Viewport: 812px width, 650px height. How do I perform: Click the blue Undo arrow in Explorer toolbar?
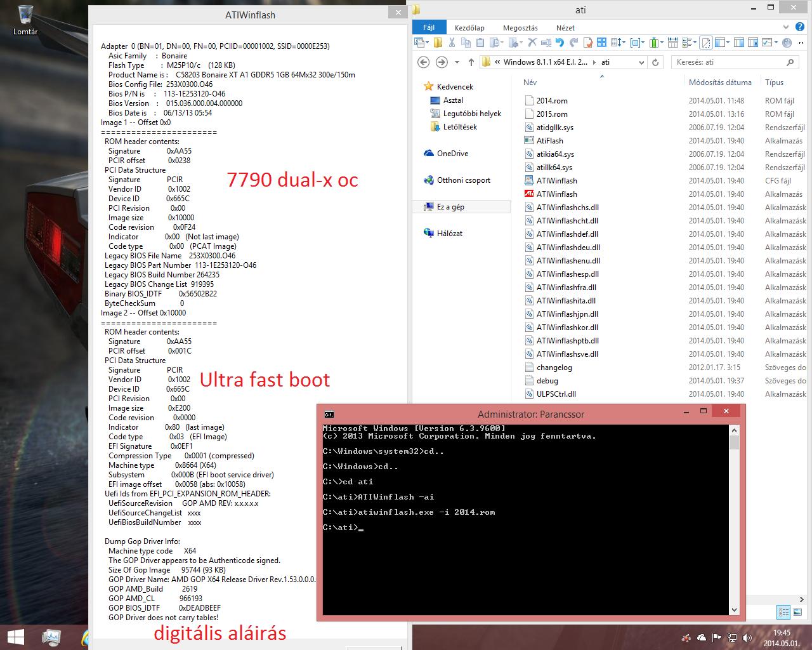coord(559,43)
